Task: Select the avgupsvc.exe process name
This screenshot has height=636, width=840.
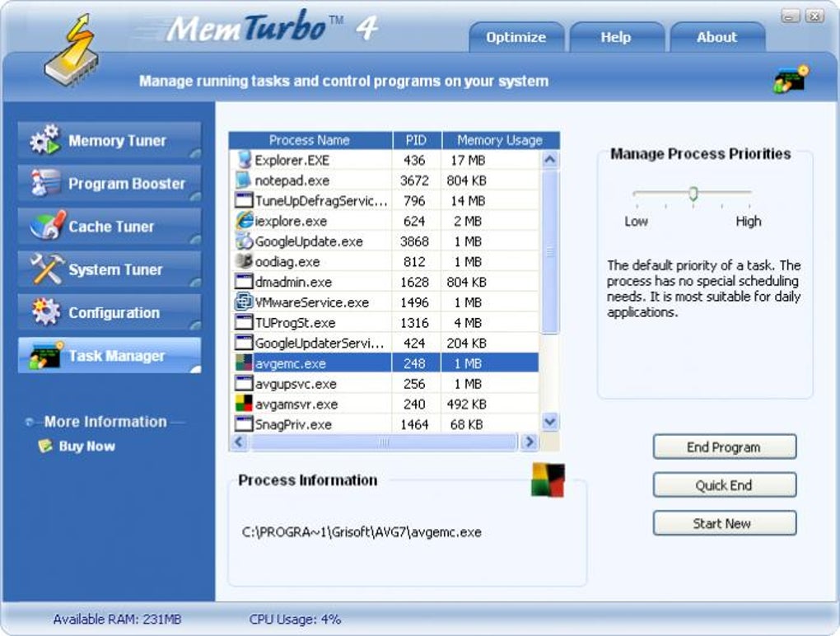Action: coord(296,384)
